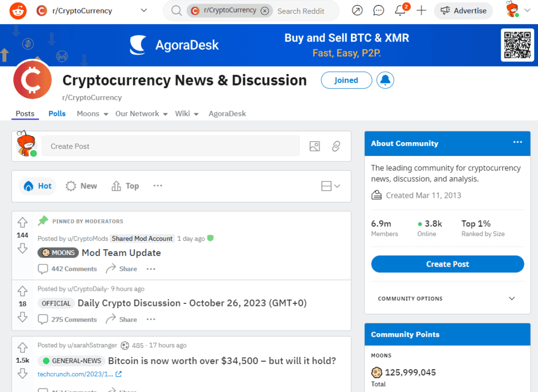
Task: Expand the Our Network menu
Action: click(141, 114)
